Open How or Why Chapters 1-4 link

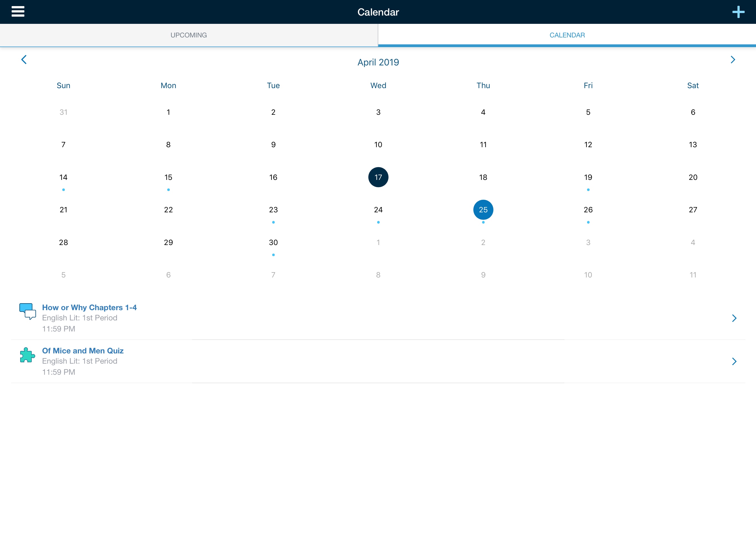(x=89, y=307)
